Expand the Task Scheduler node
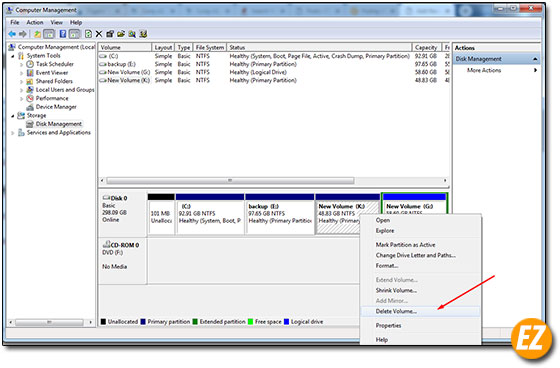Screen dimensions: 560x368 21,65
